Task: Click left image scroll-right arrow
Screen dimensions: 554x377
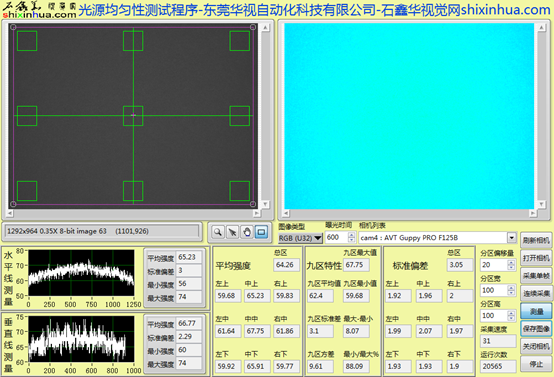Action: click(257, 213)
